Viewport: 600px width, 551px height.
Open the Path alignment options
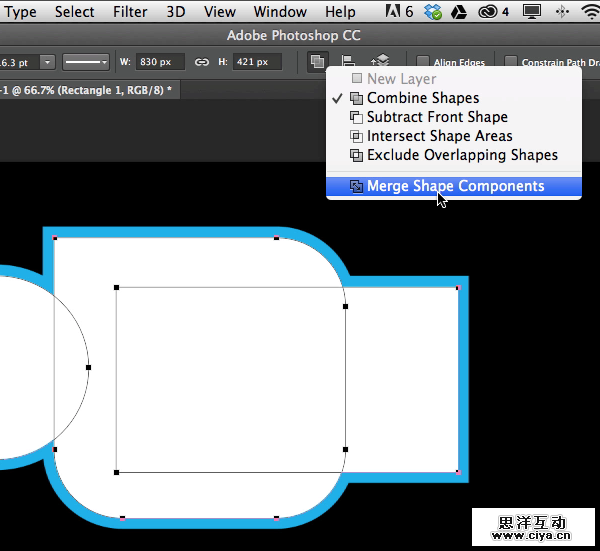348,61
